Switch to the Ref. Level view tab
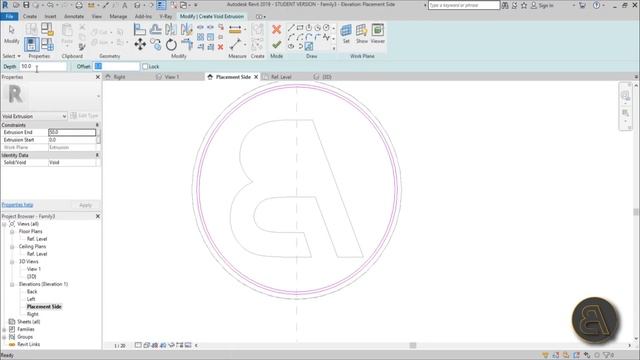This screenshot has width=640, height=360. [281, 77]
